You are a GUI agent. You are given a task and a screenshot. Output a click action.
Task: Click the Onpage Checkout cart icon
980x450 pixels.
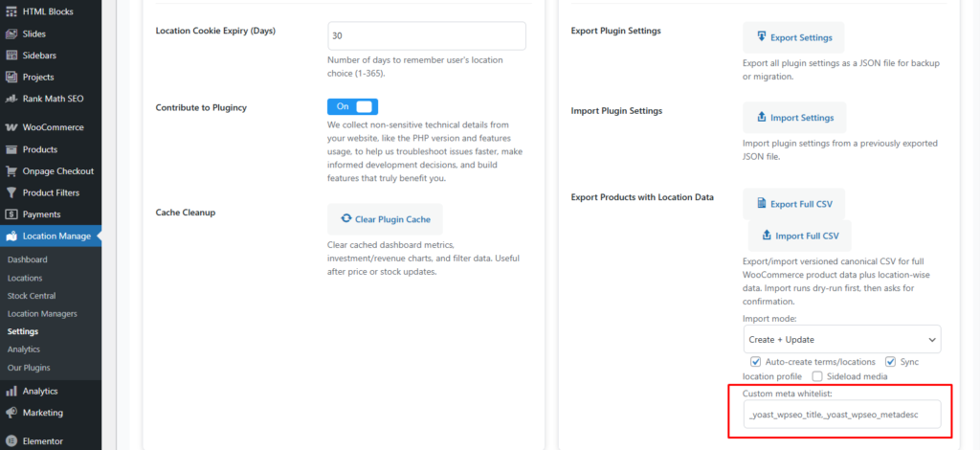pyautogui.click(x=11, y=171)
